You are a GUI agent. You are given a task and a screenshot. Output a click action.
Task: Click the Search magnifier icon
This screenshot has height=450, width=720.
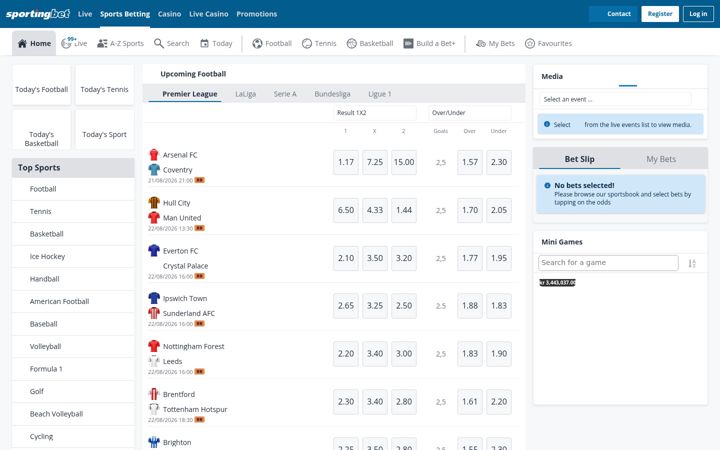158,43
